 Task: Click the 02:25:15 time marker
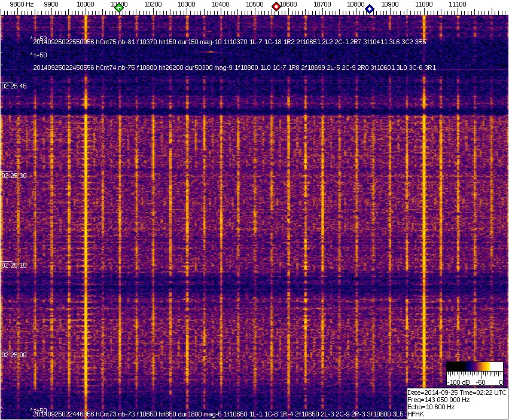point(14,265)
